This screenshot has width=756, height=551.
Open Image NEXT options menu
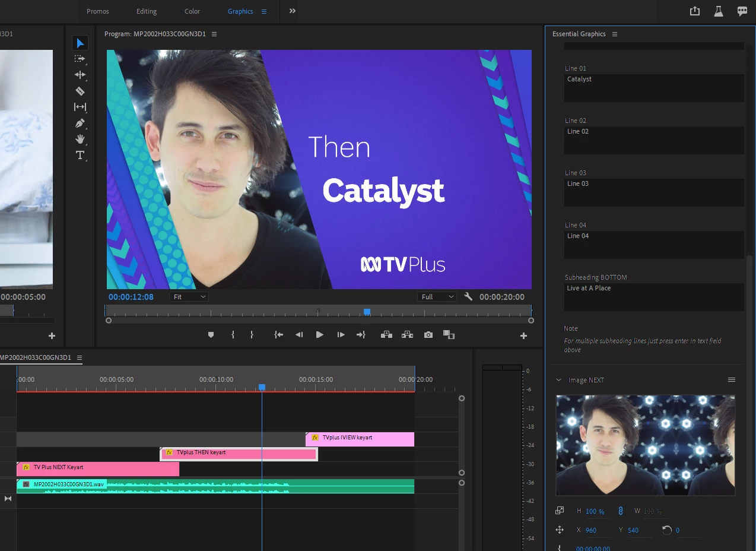click(732, 380)
